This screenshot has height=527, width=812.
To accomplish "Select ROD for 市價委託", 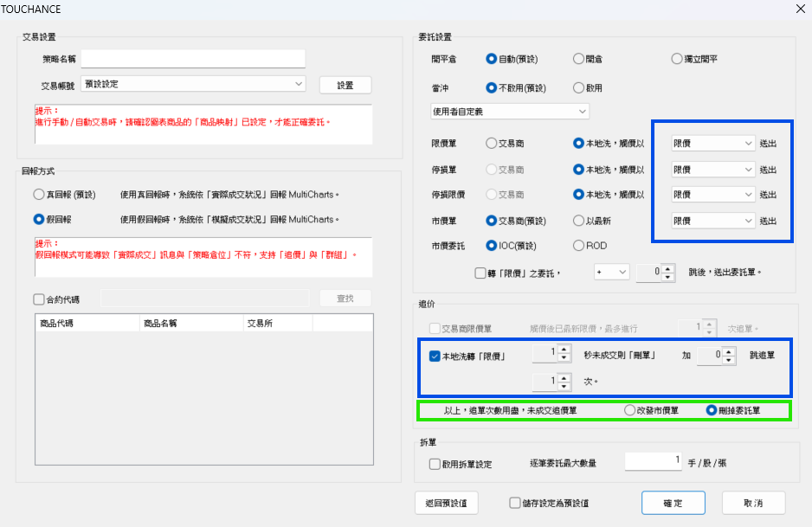I will pos(578,246).
